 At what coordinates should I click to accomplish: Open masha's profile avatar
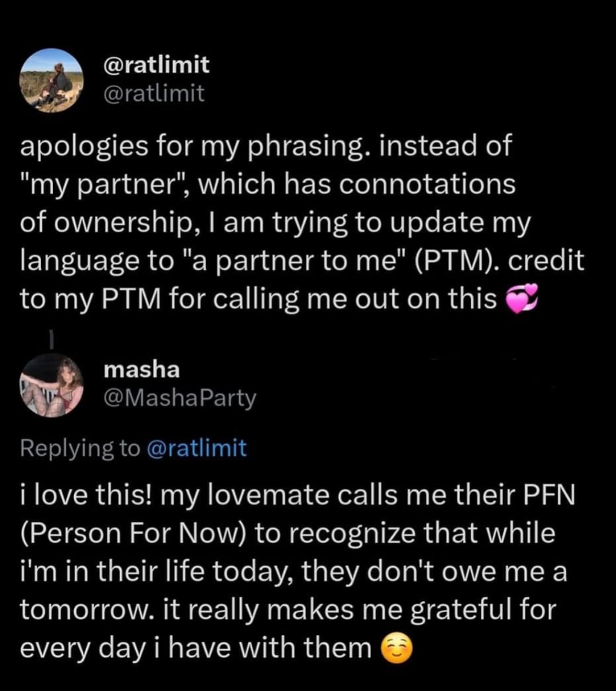[x=51, y=384]
